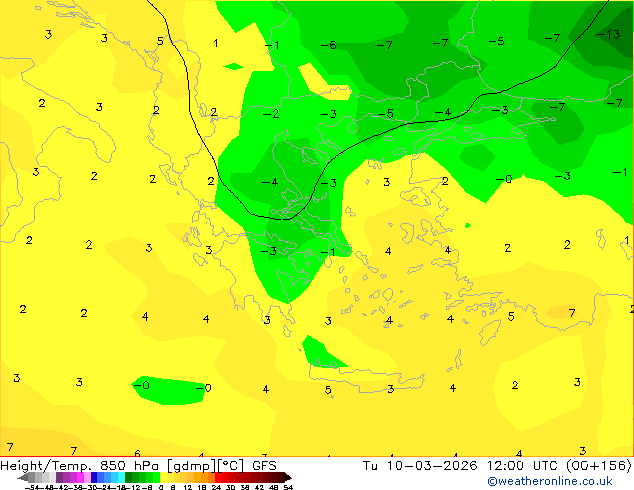Click the ©weatheronline.co.uk link
The width and height of the screenshot is (634, 490).
pyautogui.click(x=549, y=481)
